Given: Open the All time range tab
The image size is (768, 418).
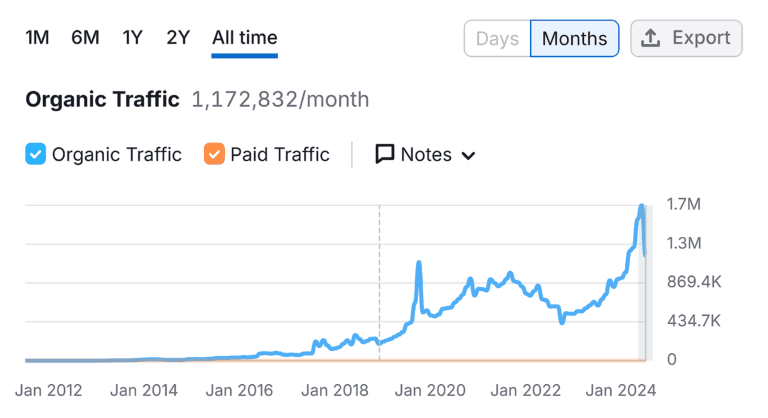Looking at the screenshot, I should pyautogui.click(x=244, y=38).
